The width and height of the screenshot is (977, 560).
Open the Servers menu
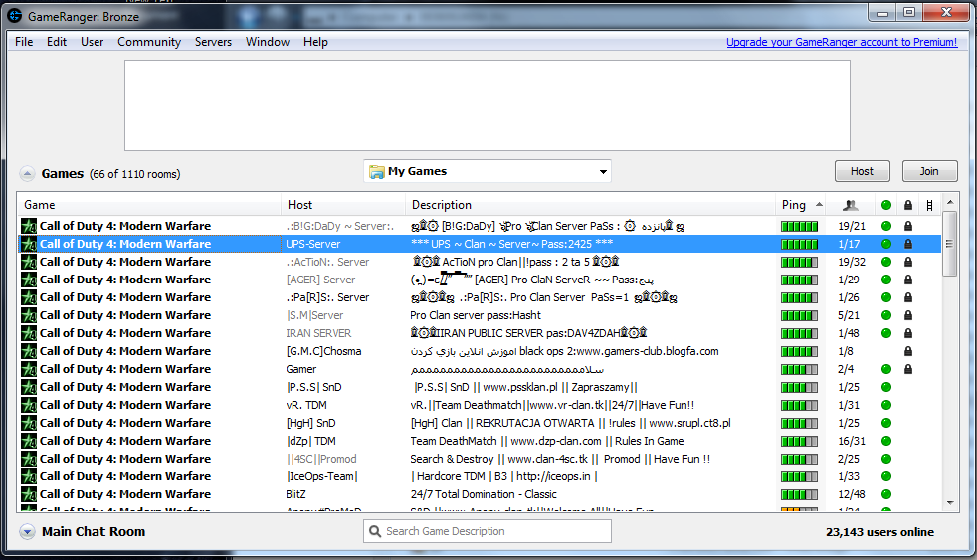(213, 42)
